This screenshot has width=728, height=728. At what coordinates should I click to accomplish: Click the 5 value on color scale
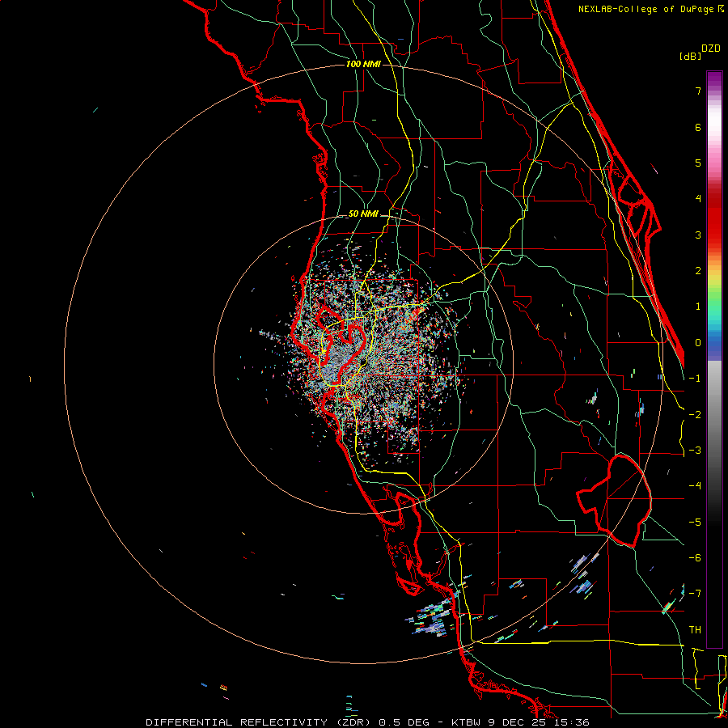click(x=698, y=163)
